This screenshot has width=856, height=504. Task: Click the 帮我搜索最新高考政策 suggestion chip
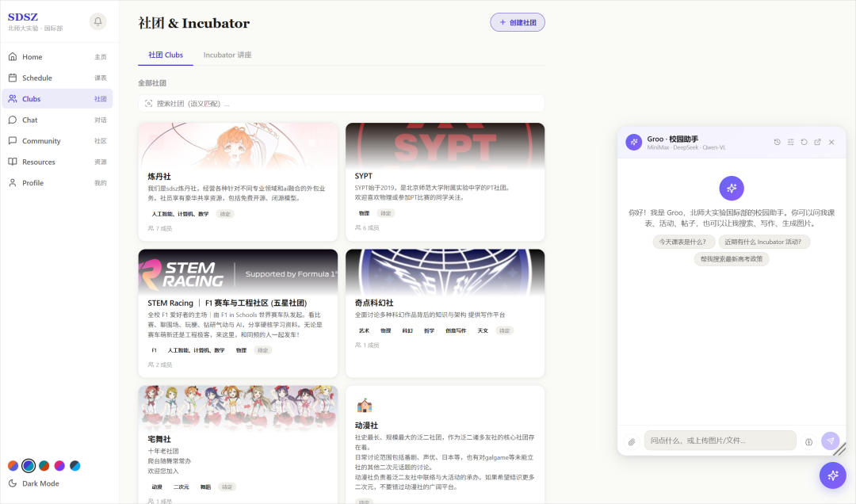click(732, 259)
